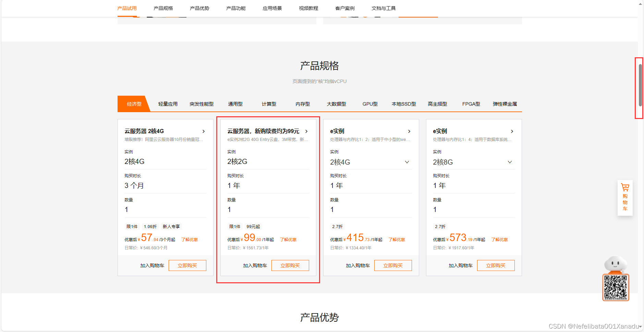644x332 pixels.
Task: Select the 大数据型 spec tab
Action: point(337,104)
